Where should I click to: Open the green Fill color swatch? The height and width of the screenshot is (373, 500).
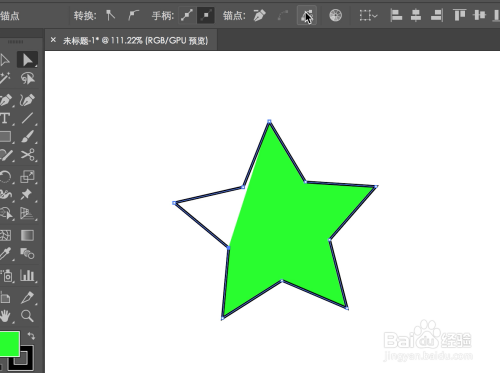(x=9, y=343)
